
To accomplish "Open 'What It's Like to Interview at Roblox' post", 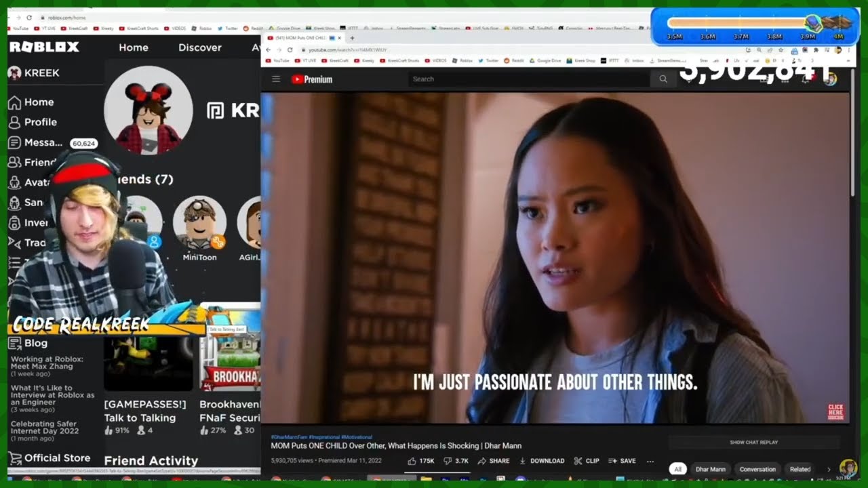I will point(53,399).
